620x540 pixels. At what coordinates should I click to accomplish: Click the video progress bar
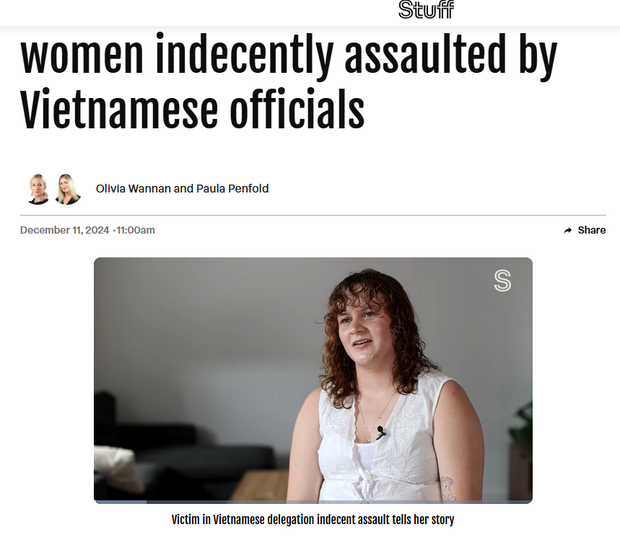(313, 502)
